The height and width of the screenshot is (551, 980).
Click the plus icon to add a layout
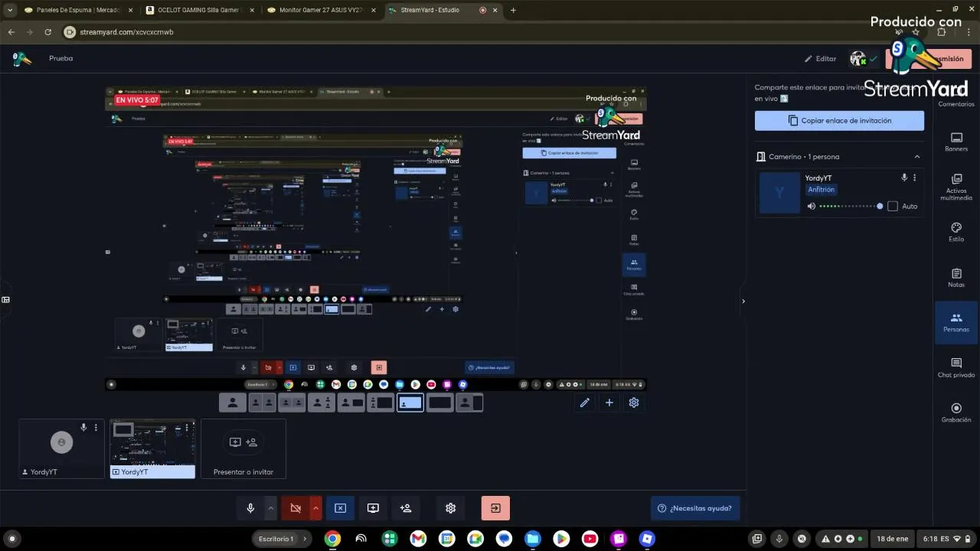[609, 403]
